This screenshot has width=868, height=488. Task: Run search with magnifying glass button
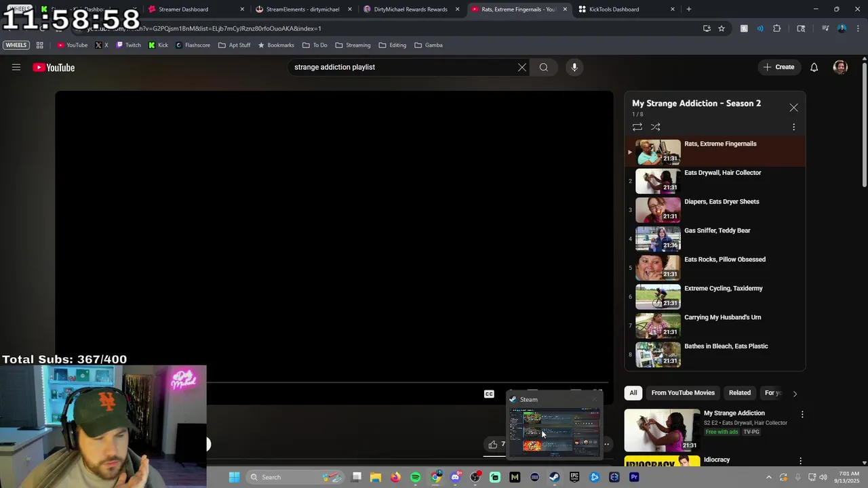pyautogui.click(x=544, y=67)
